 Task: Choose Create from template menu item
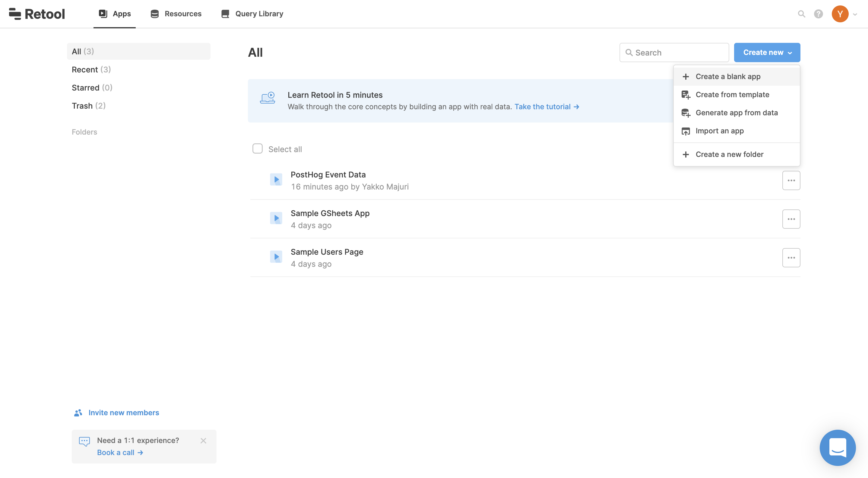[x=732, y=94]
